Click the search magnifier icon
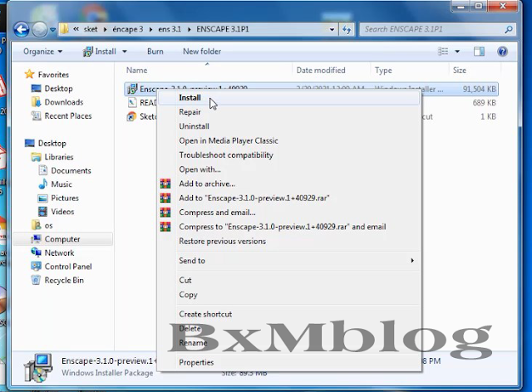The width and height of the screenshot is (532, 392). (508, 30)
